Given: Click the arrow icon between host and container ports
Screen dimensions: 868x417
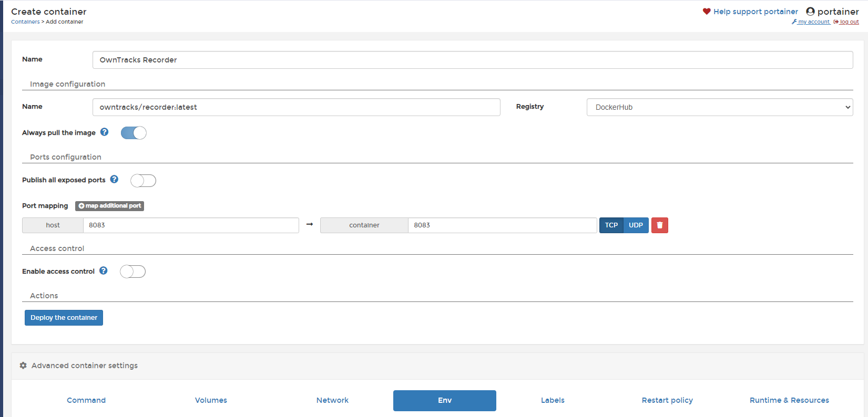Looking at the screenshot, I should (x=310, y=224).
